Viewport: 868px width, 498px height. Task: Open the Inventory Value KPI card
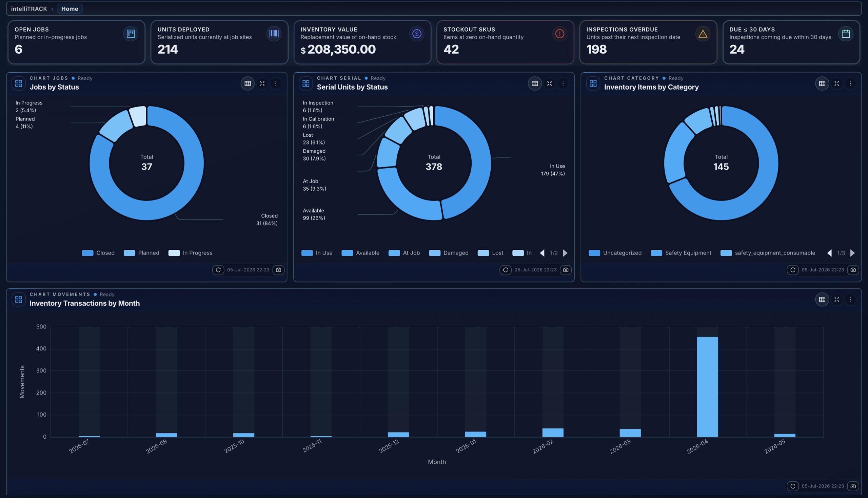coord(362,42)
